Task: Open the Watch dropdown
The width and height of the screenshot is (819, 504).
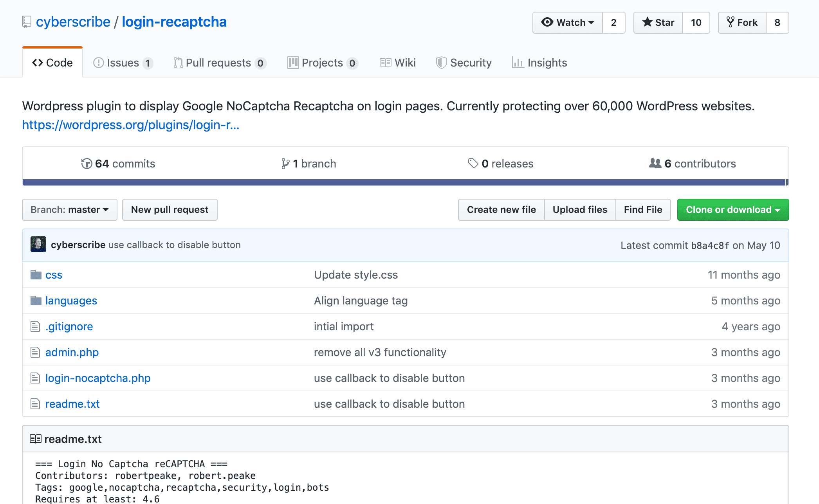Action: [x=568, y=23]
